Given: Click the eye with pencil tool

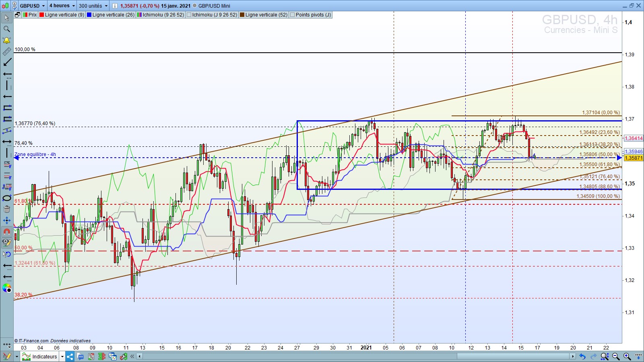Looking at the screenshot, I should tap(7, 243).
